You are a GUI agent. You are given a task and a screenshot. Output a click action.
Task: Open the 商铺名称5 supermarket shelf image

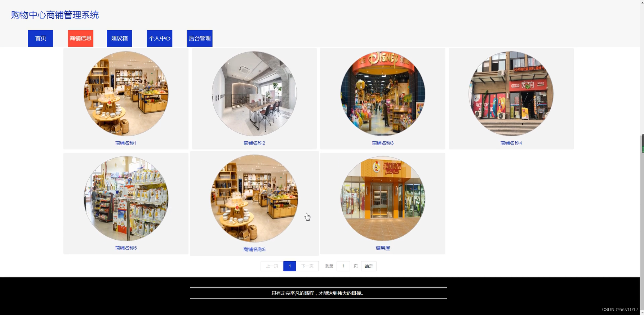coord(126,199)
